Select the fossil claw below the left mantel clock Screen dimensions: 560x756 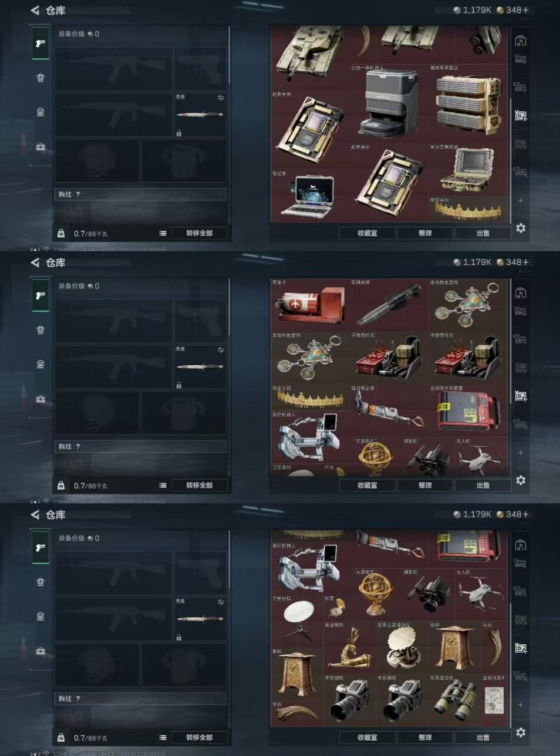point(297,714)
